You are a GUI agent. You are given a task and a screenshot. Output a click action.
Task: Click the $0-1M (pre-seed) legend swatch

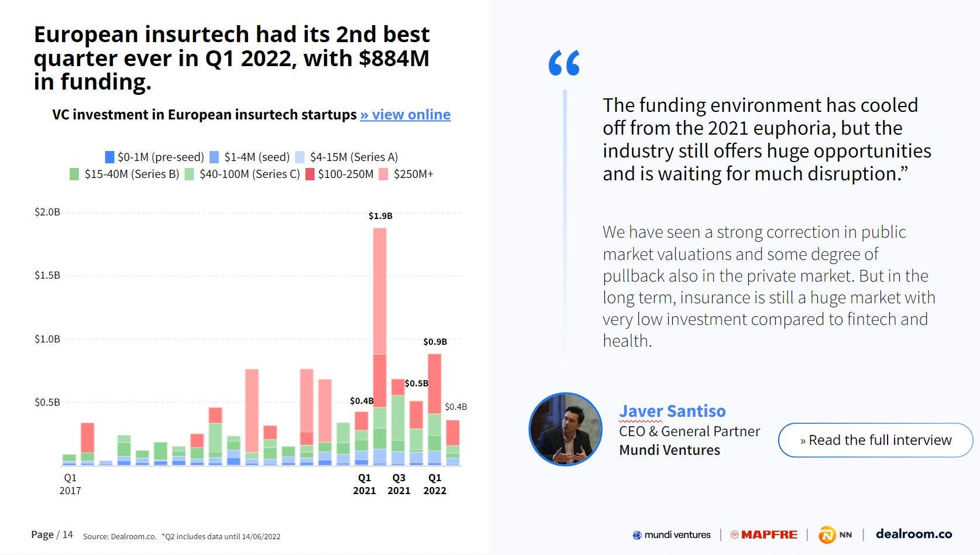[x=109, y=157]
